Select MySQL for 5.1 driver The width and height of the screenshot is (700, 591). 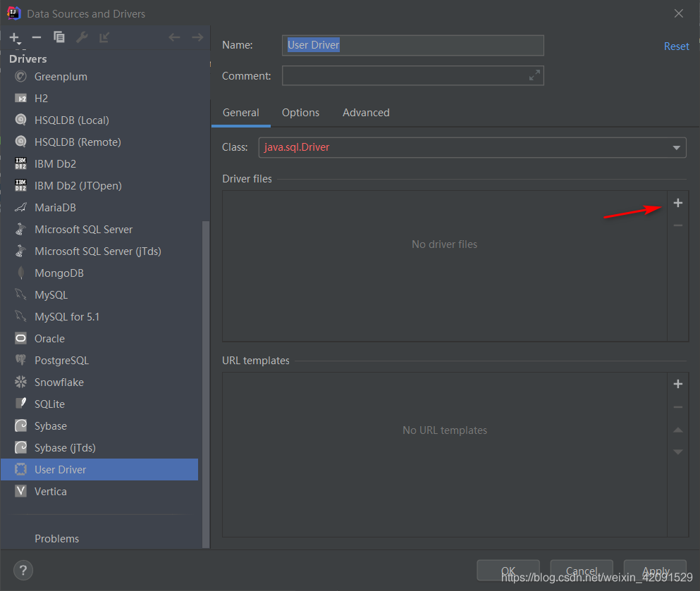[99, 317]
